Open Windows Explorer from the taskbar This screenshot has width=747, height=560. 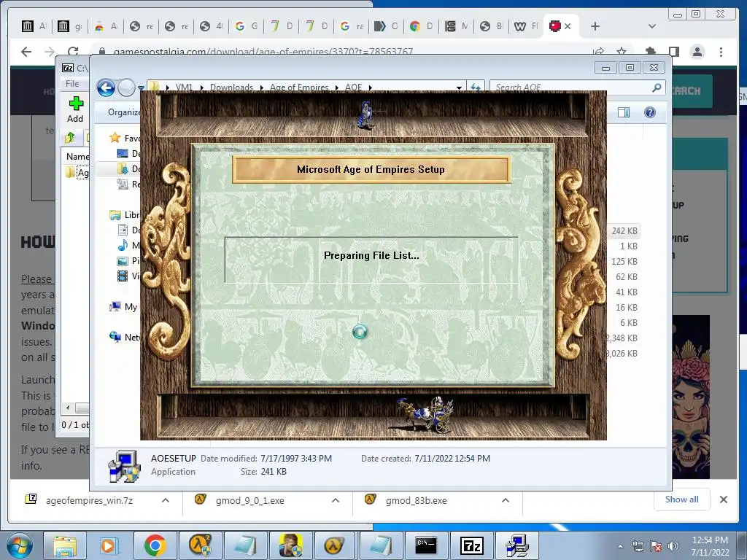(64, 545)
